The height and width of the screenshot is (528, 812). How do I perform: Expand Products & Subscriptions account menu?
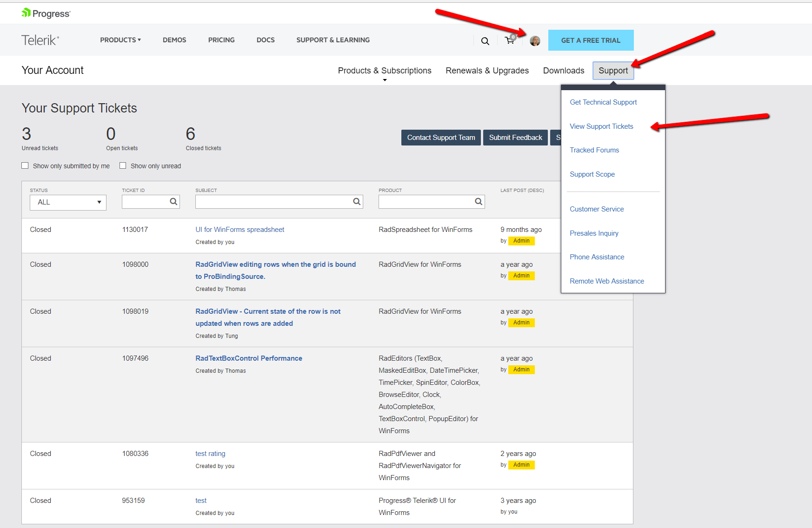tap(385, 71)
